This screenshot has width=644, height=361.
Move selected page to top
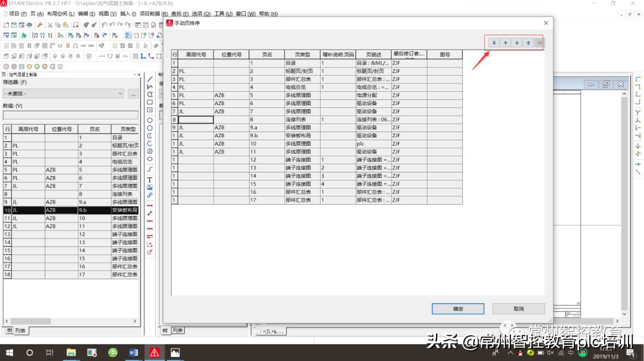tap(494, 43)
